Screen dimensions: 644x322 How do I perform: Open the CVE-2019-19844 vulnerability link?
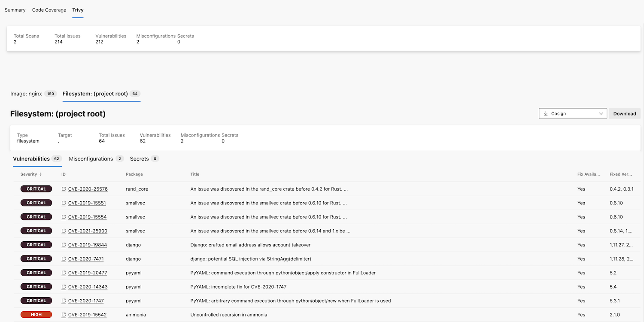[87, 245]
